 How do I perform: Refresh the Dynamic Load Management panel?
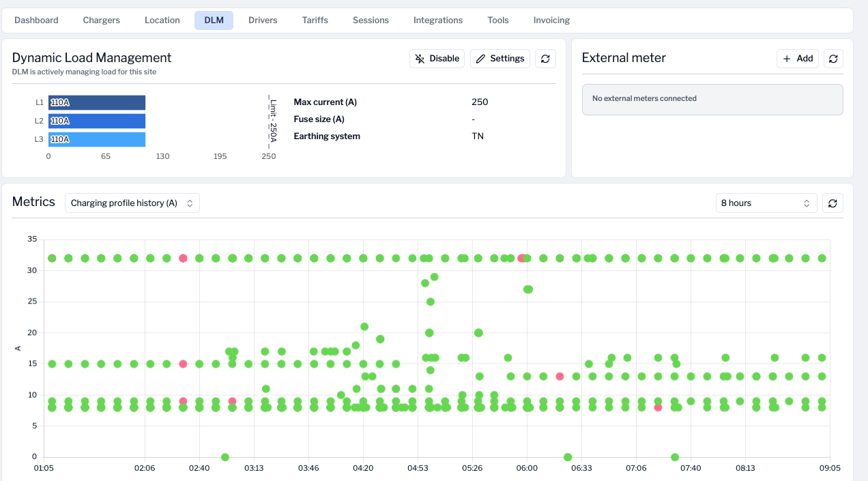[x=545, y=59]
